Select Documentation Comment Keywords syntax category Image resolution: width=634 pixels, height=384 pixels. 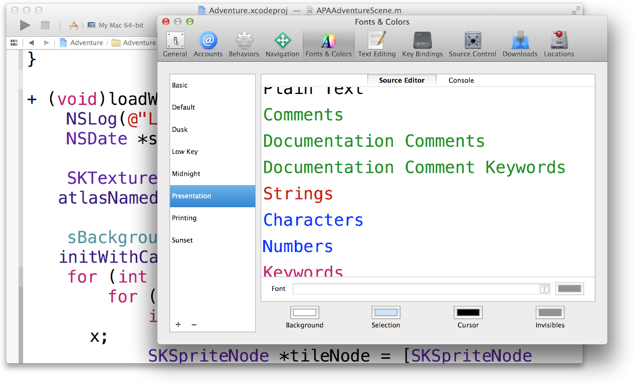pos(414,167)
